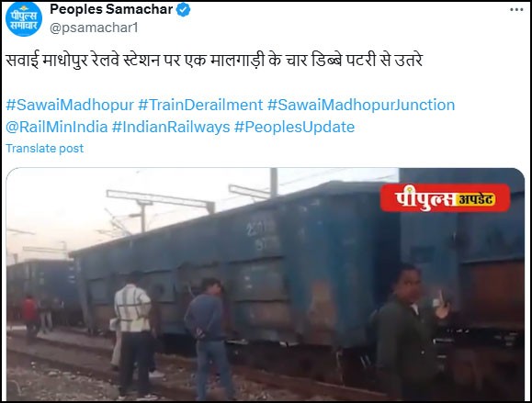Play the train derailment video thumbnail
The height and width of the screenshot is (403, 532).
click(x=266, y=284)
